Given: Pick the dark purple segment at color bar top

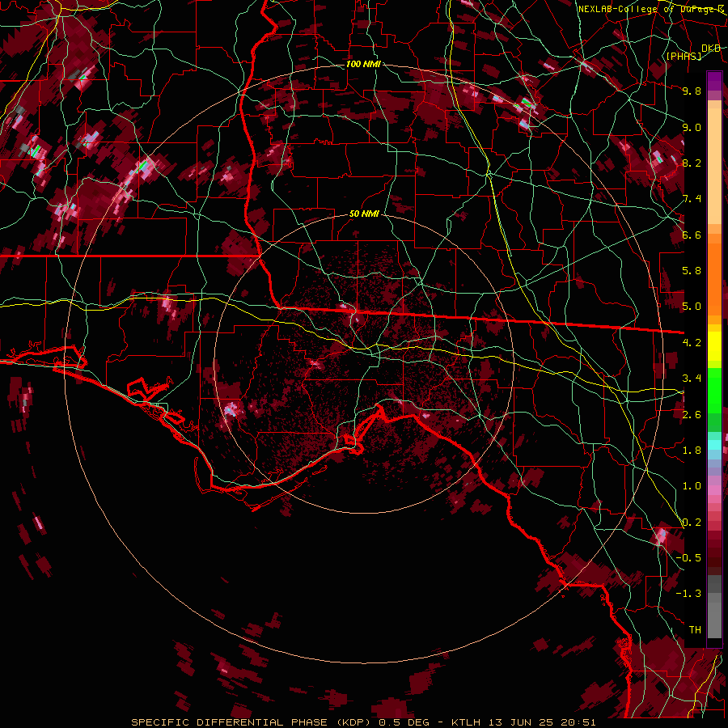Looking at the screenshot, I should (x=714, y=81).
